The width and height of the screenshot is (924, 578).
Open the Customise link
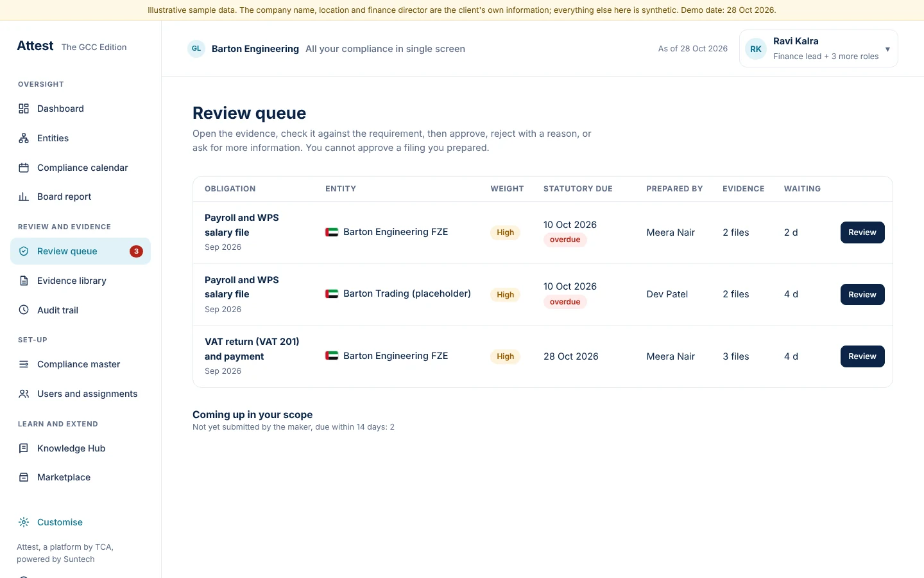click(x=60, y=522)
